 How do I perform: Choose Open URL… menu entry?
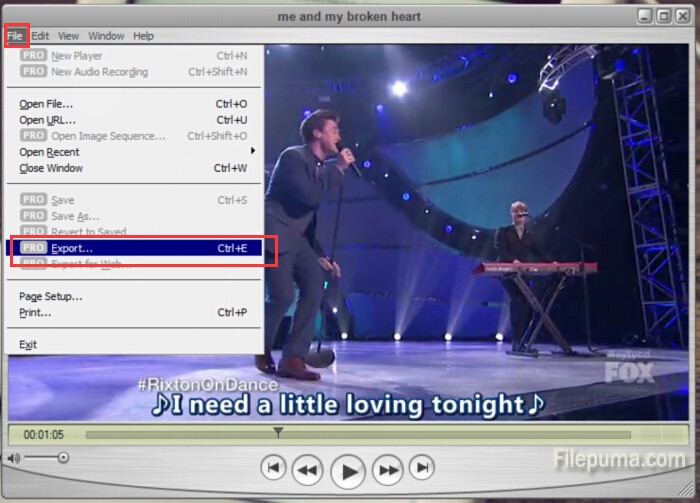(46, 120)
